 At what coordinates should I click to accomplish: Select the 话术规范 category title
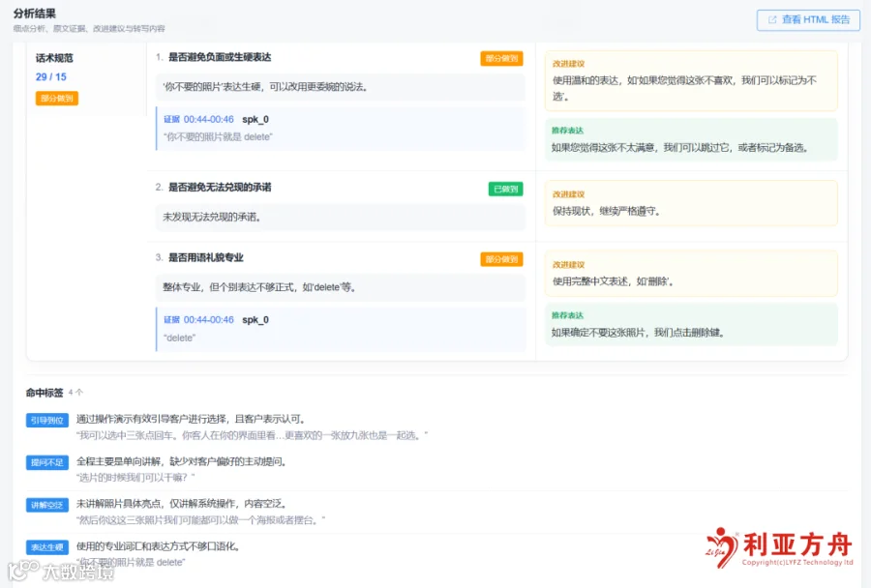coord(54,58)
